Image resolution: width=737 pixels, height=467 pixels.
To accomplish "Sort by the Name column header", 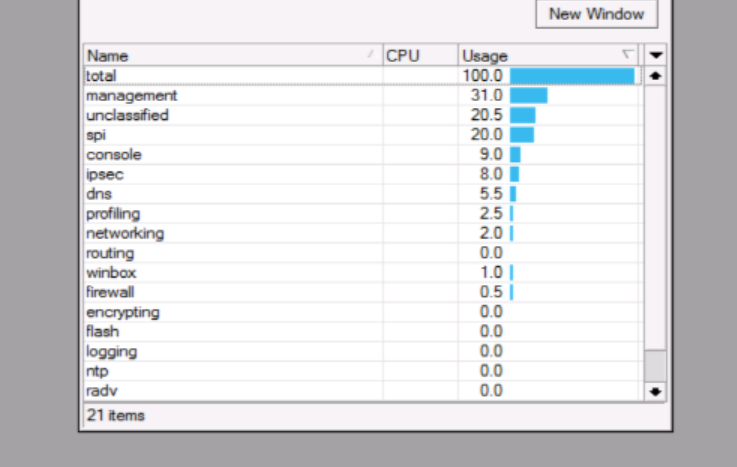I will 234,55.
